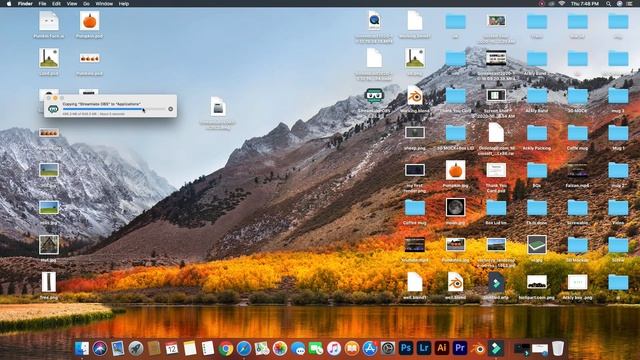Open the App Store from Dock
Screen dimensions: 640x360
click(x=369, y=349)
